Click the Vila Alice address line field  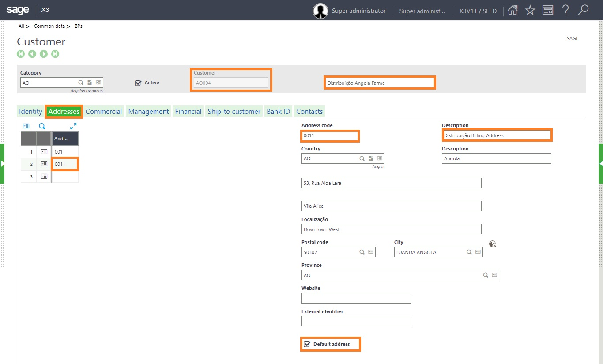[x=392, y=206]
